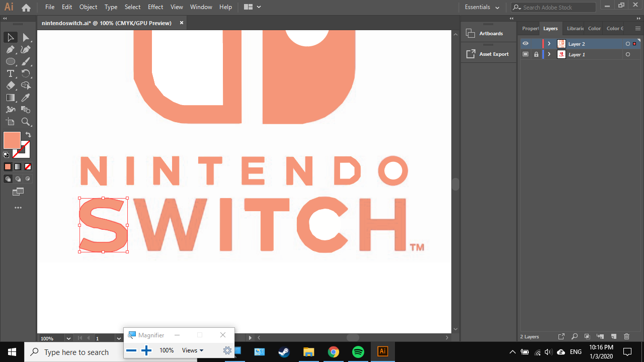Select the Curvature tool

coord(26,50)
